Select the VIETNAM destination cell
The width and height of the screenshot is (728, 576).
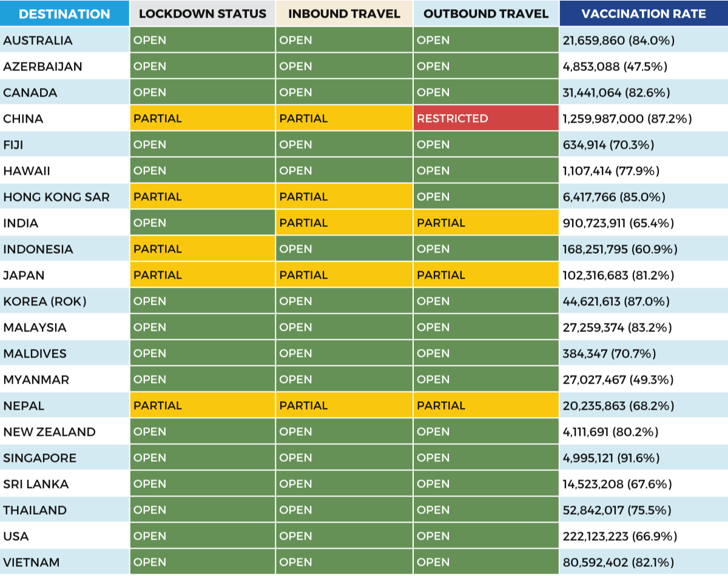tap(64, 562)
